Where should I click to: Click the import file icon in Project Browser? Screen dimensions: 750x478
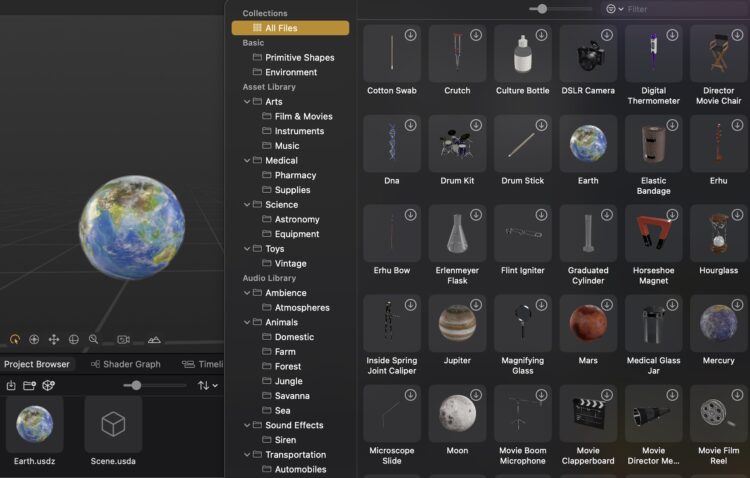[x=11, y=385]
